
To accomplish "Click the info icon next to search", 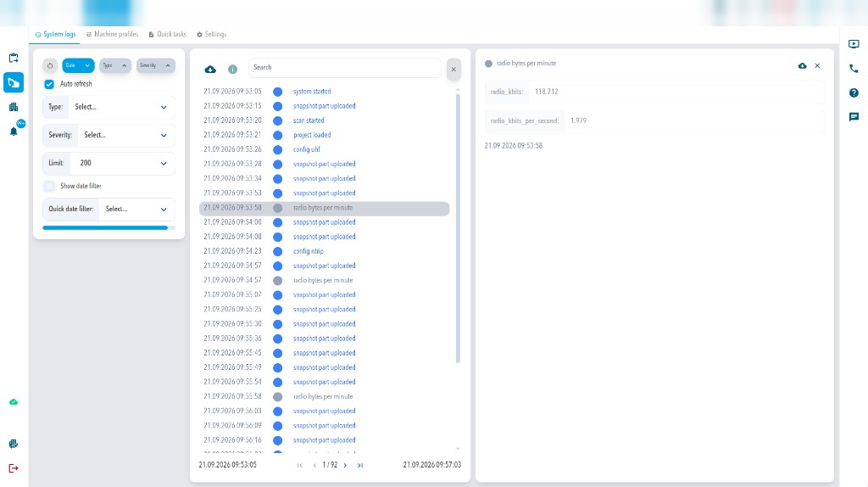I will coord(232,70).
